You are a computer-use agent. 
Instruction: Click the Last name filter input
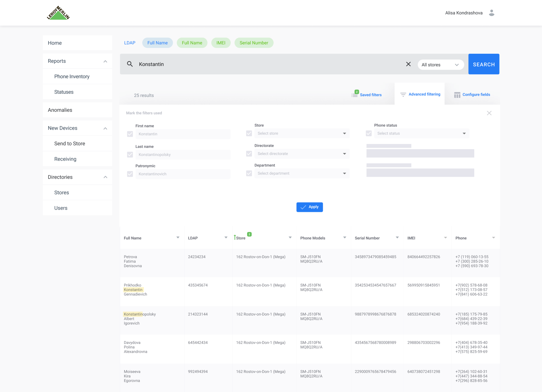click(x=183, y=154)
